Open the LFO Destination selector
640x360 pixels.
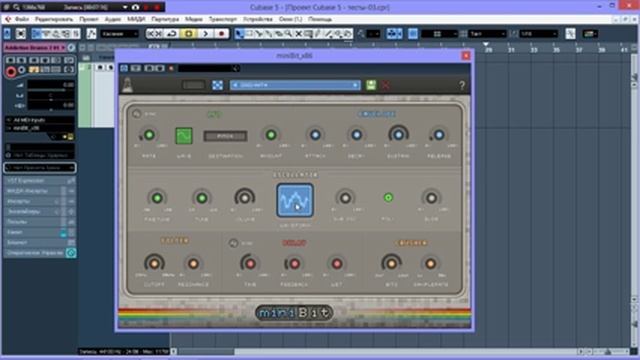click(x=225, y=136)
